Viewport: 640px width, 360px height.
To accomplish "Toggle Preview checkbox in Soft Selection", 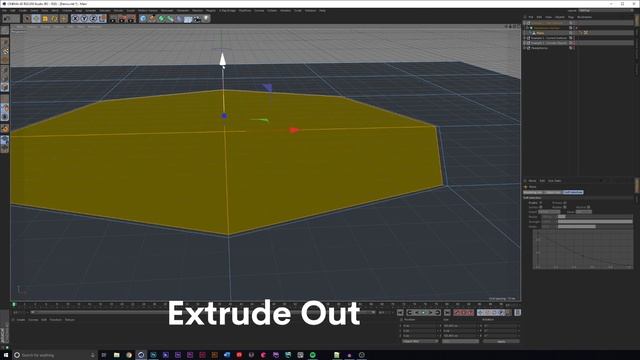I will pyautogui.click(x=565, y=202).
